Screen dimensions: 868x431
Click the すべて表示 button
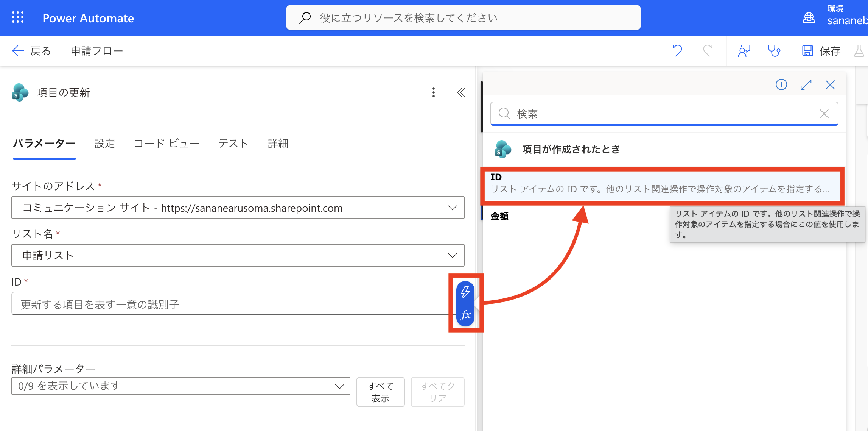click(380, 392)
